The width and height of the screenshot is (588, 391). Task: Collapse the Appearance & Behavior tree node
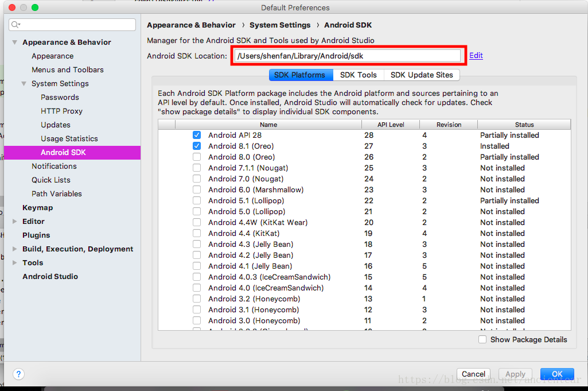pos(14,42)
